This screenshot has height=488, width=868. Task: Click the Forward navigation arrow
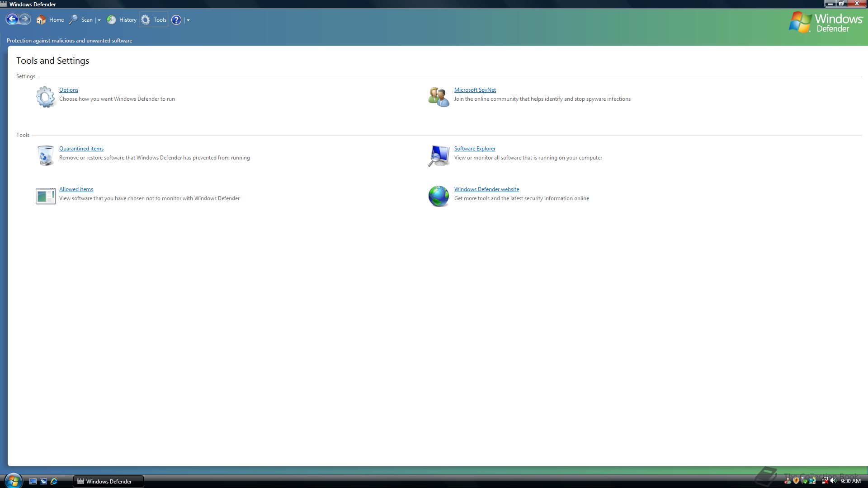click(25, 19)
